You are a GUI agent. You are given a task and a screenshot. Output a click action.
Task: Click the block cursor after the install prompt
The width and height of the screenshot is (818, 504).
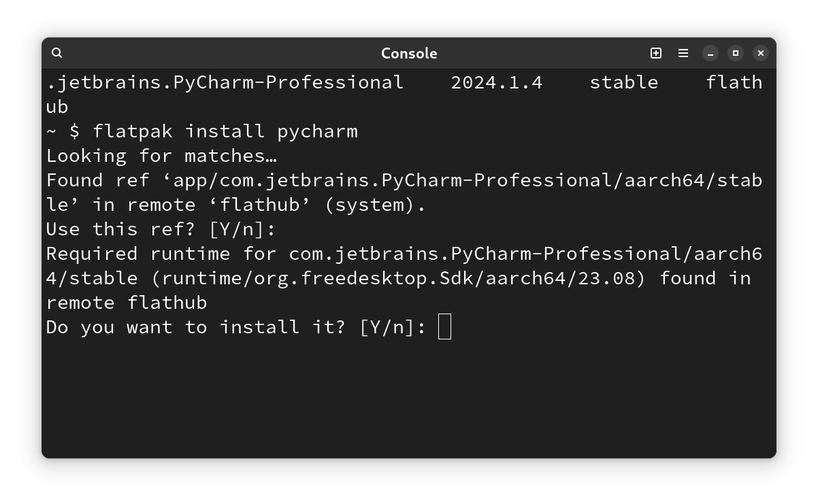click(x=444, y=326)
